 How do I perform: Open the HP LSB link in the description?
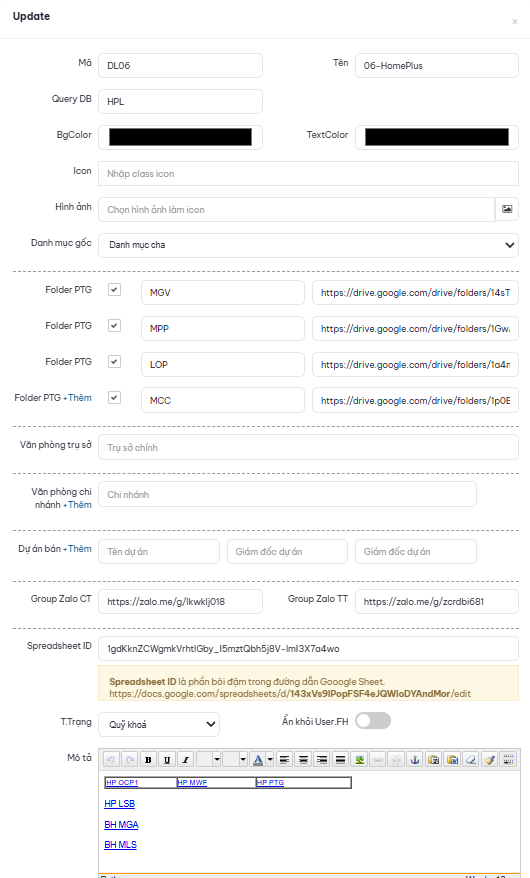120,804
